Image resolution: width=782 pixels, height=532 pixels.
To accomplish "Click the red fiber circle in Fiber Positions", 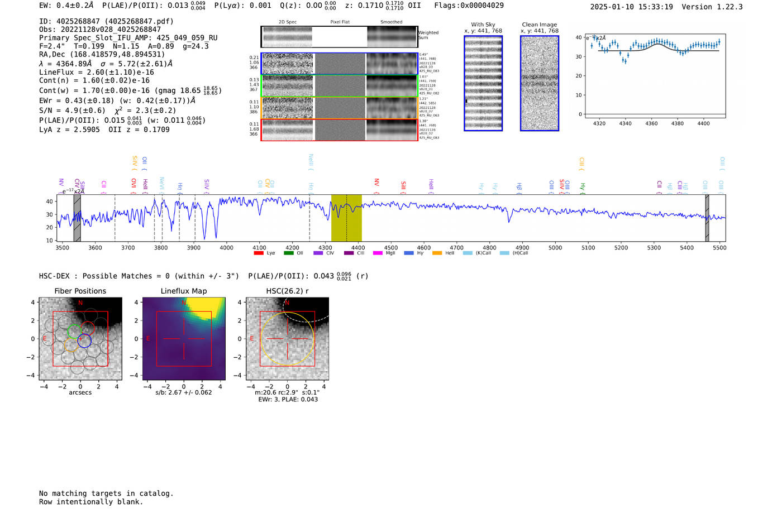I will click(x=88, y=329).
